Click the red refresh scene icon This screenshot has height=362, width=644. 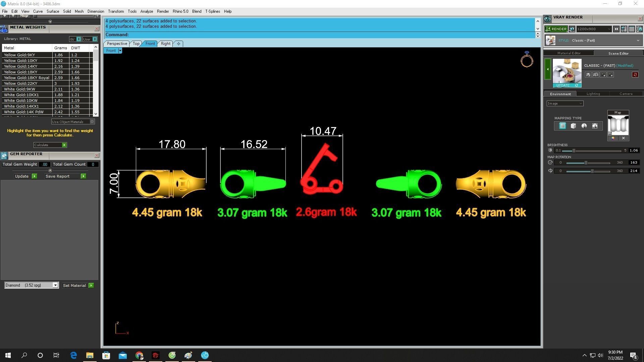[635, 75]
